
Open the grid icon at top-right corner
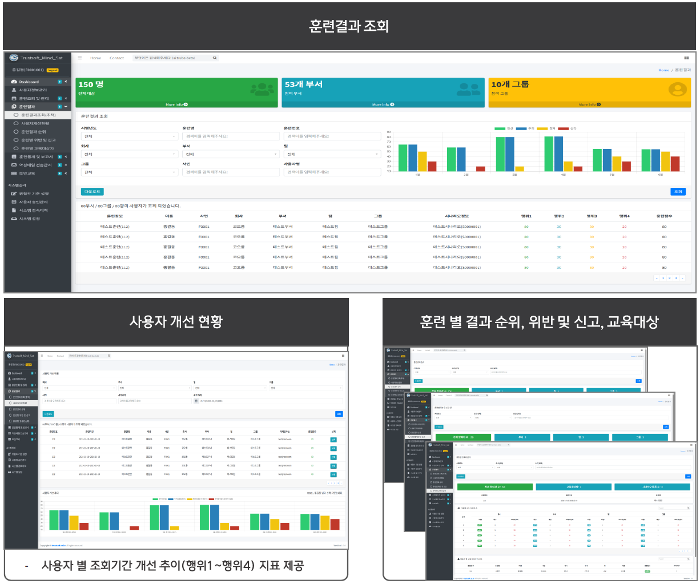686,58
